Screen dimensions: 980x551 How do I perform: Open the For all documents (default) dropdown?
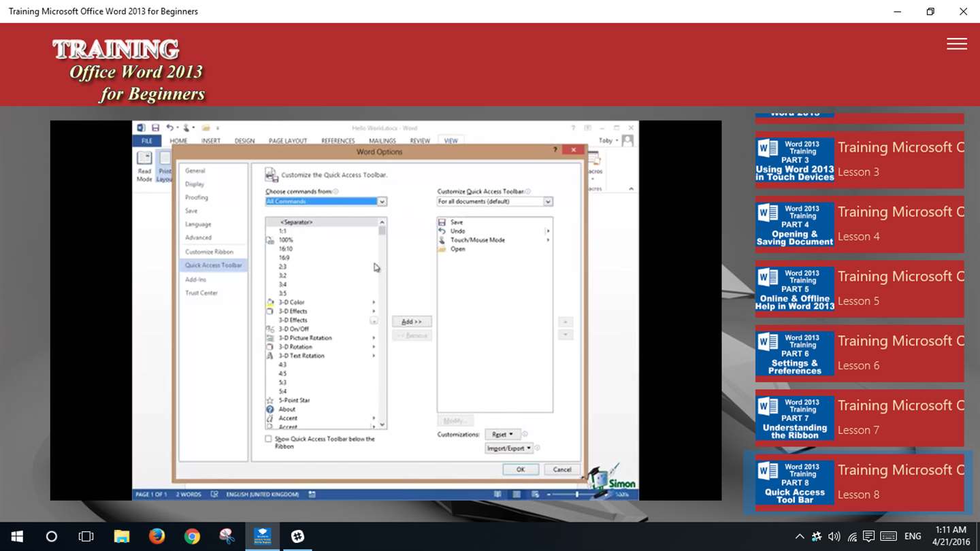tap(548, 201)
